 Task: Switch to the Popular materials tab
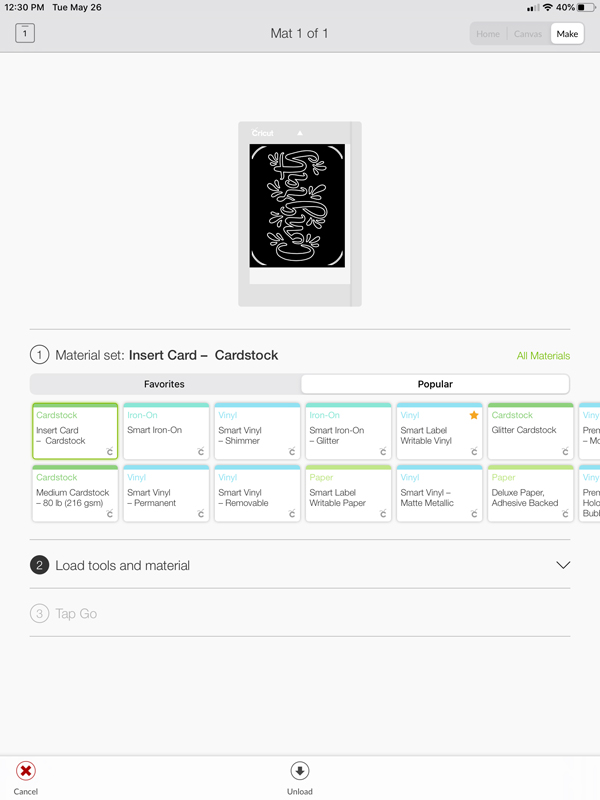click(435, 384)
